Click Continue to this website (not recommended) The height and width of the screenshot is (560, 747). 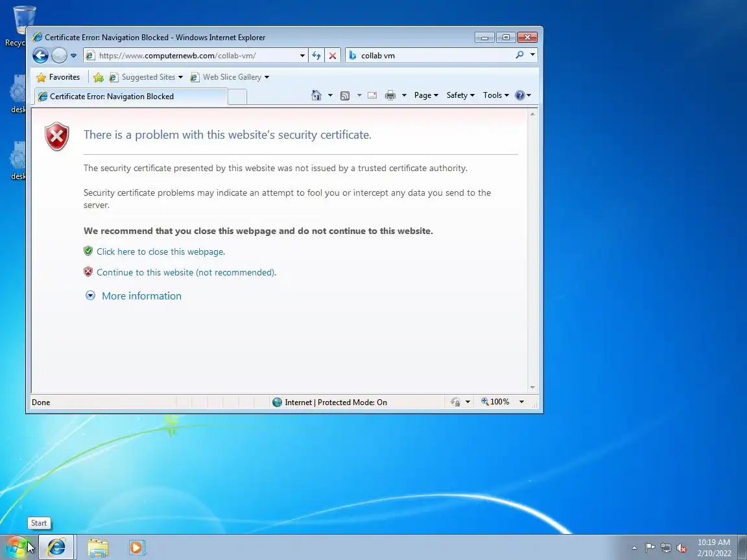pos(186,272)
